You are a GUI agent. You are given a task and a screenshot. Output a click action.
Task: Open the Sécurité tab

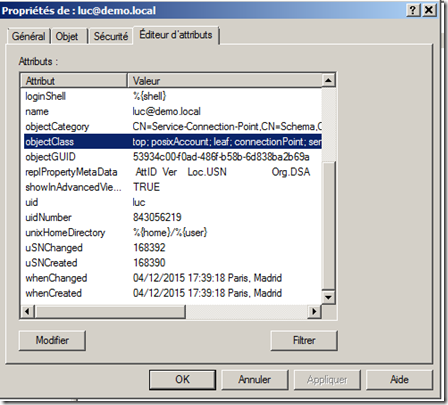[x=111, y=36]
